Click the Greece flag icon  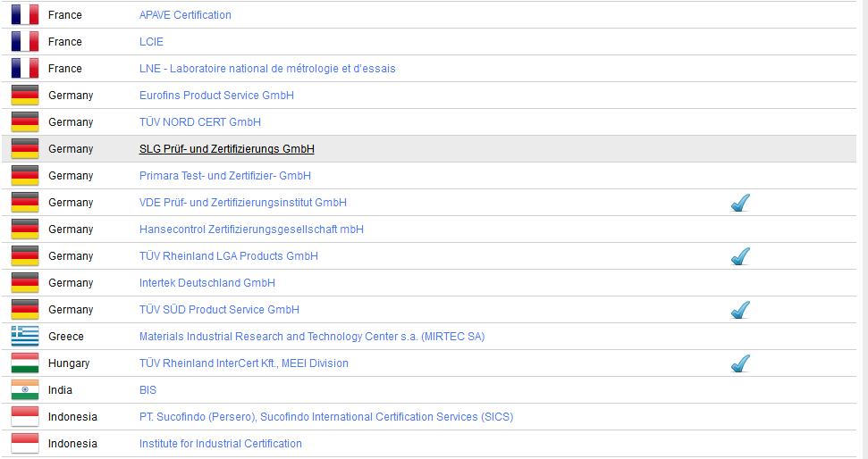pos(24,337)
